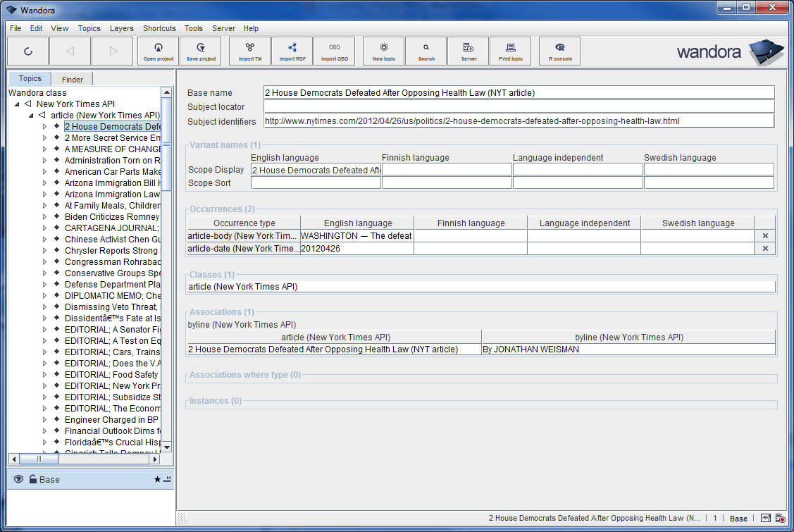Viewport: 794px width, 532px height.
Task: Click the Import RDF toolbar icon
Action: click(292, 51)
